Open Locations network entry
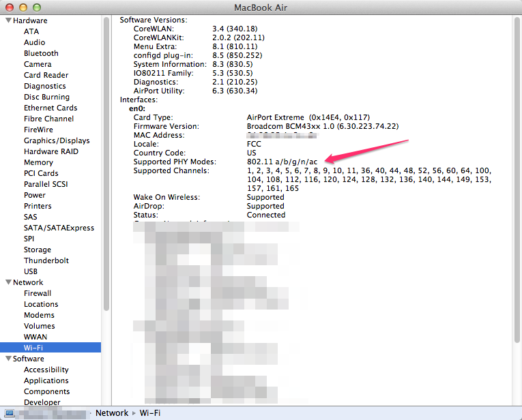522x420 pixels. coord(41,304)
